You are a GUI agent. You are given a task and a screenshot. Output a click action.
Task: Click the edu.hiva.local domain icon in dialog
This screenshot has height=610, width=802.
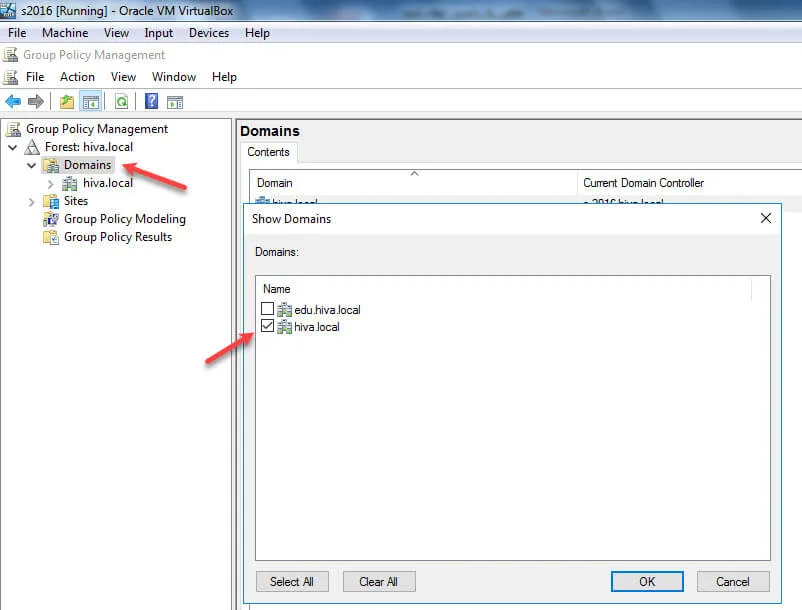point(284,309)
